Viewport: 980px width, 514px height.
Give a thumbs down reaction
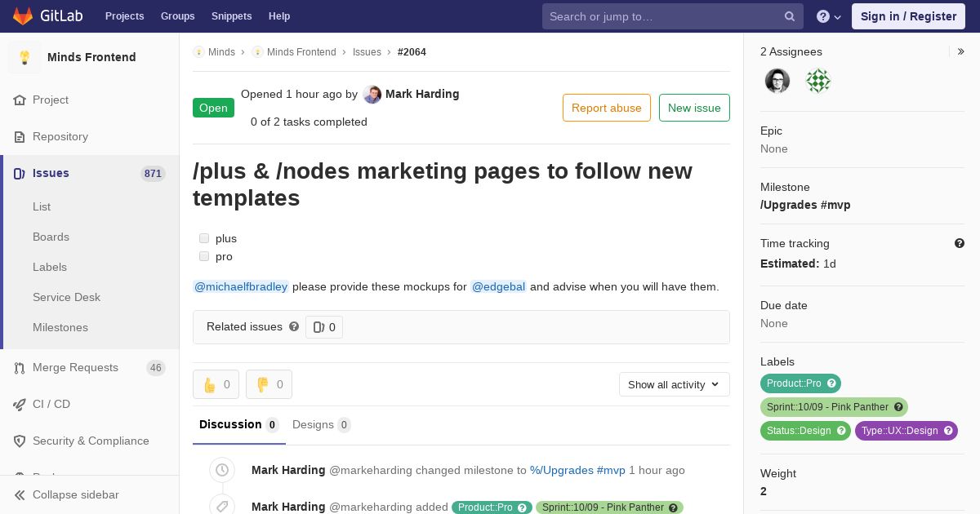click(x=269, y=384)
